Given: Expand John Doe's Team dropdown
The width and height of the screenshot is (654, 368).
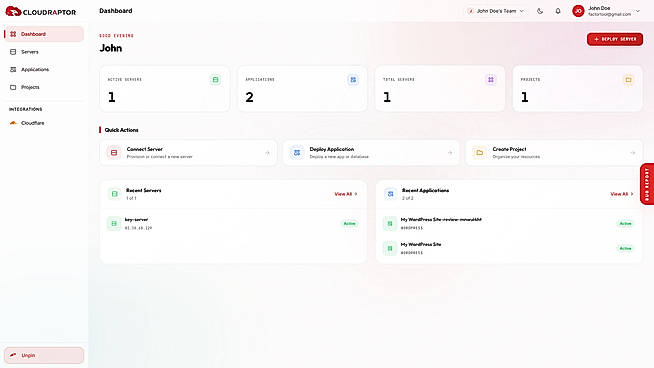Looking at the screenshot, I should tap(496, 11).
